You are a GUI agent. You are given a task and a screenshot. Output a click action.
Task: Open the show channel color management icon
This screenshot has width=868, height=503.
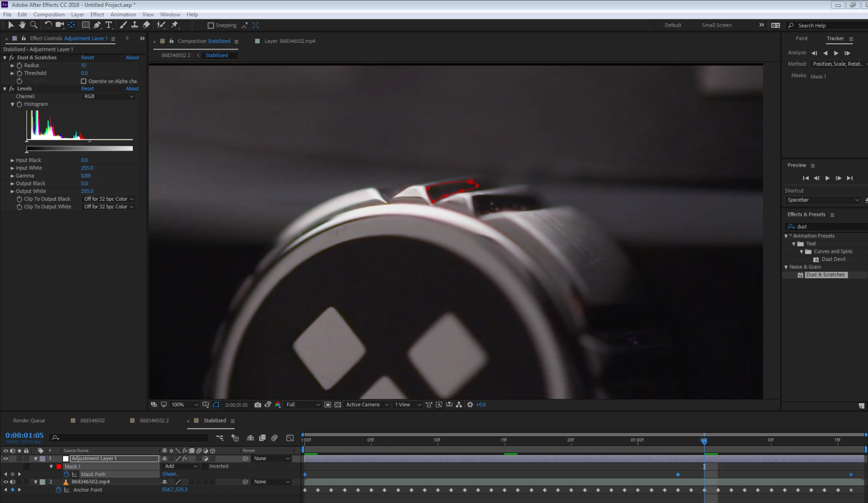click(x=278, y=405)
